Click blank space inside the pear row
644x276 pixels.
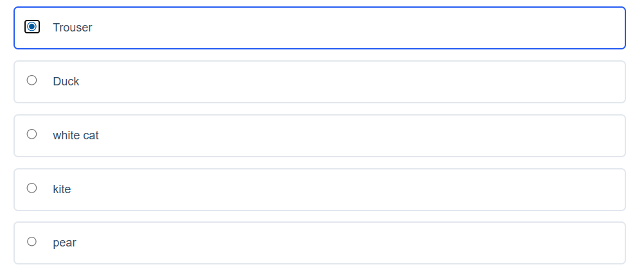450,243
